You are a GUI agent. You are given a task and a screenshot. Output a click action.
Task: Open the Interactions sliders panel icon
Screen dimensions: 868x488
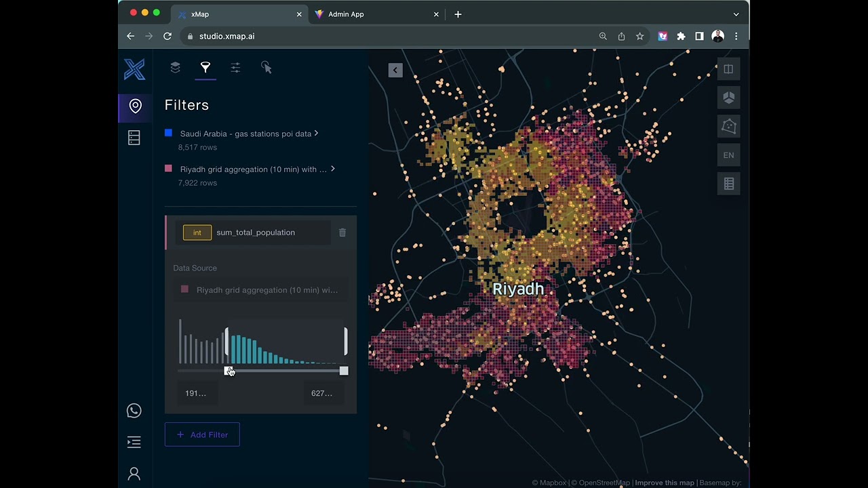pyautogui.click(x=235, y=67)
